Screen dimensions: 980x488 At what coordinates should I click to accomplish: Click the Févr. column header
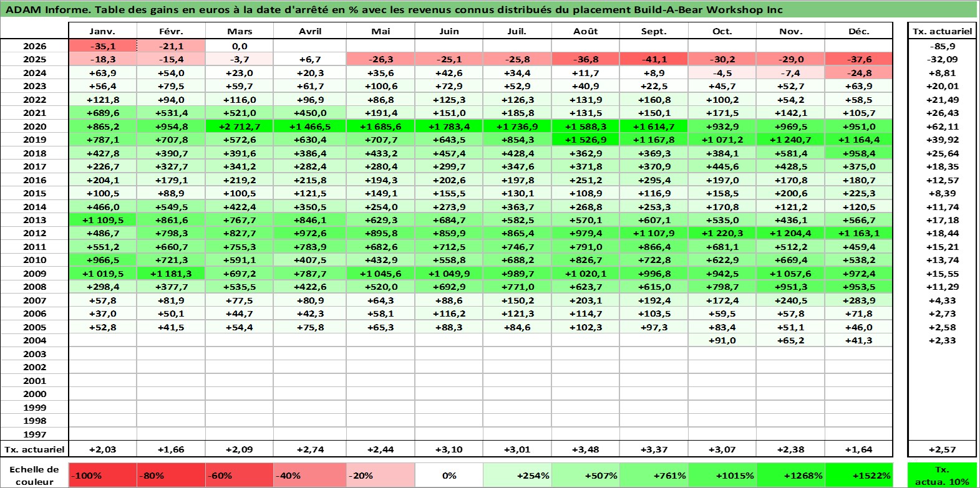point(171,31)
